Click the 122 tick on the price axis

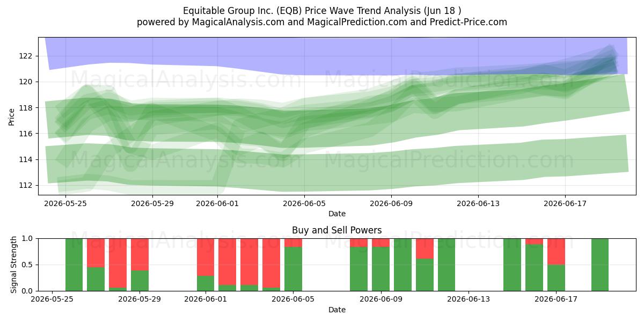click(x=26, y=56)
